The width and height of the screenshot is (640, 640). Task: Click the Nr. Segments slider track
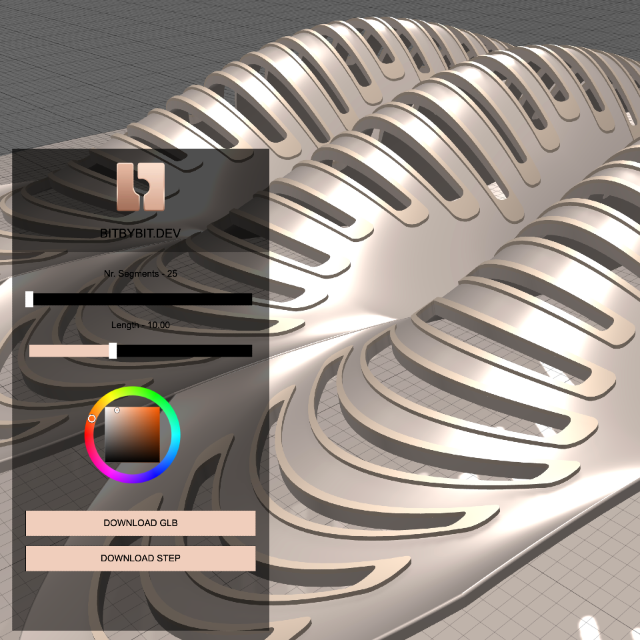point(140,299)
